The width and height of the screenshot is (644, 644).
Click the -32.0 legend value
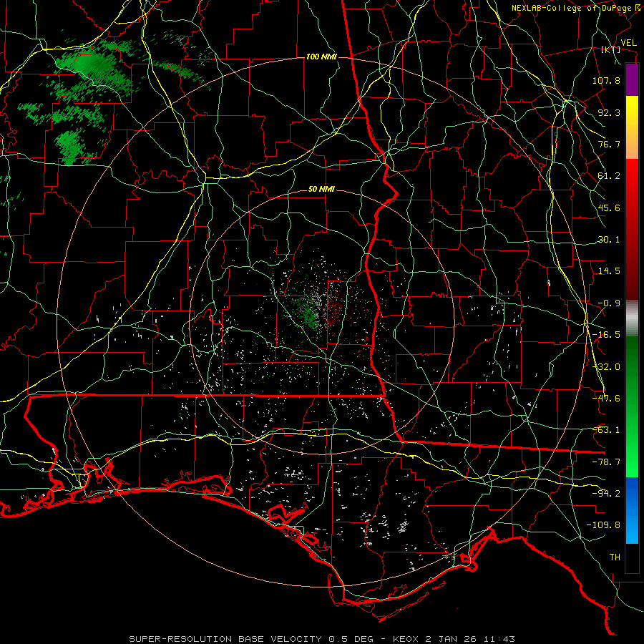(606, 367)
